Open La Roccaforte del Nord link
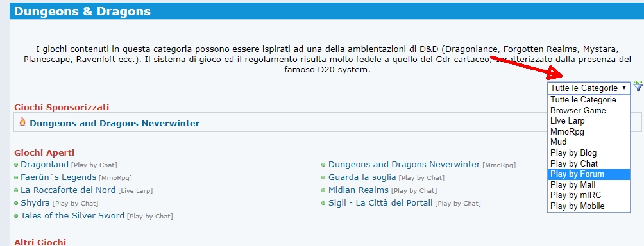 (68, 190)
